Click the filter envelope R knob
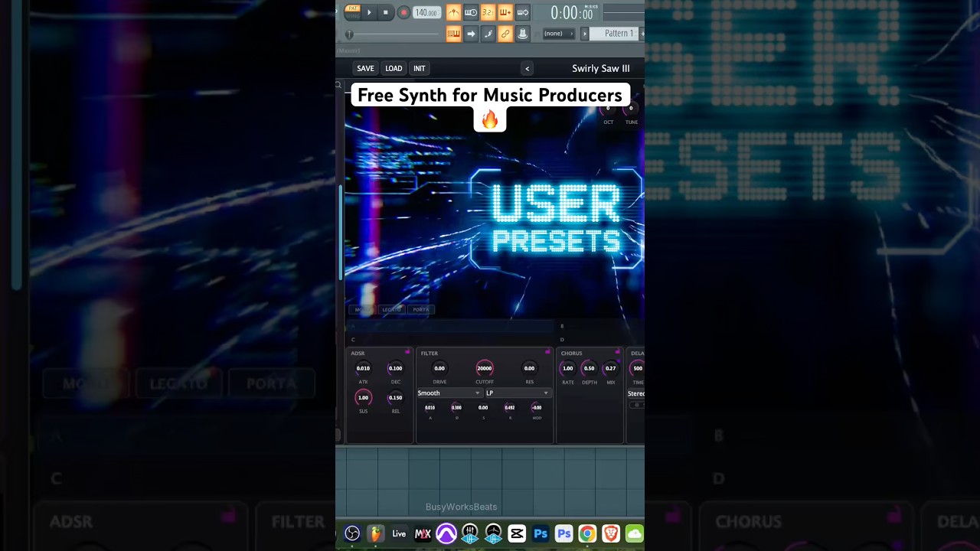Image resolution: width=980 pixels, height=551 pixels. pyautogui.click(x=510, y=408)
